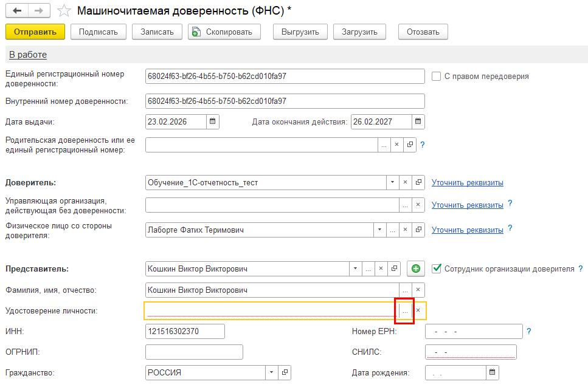Click Уточнить реквизиты link beside Доверитель
The image size is (588, 390).
pyautogui.click(x=467, y=182)
